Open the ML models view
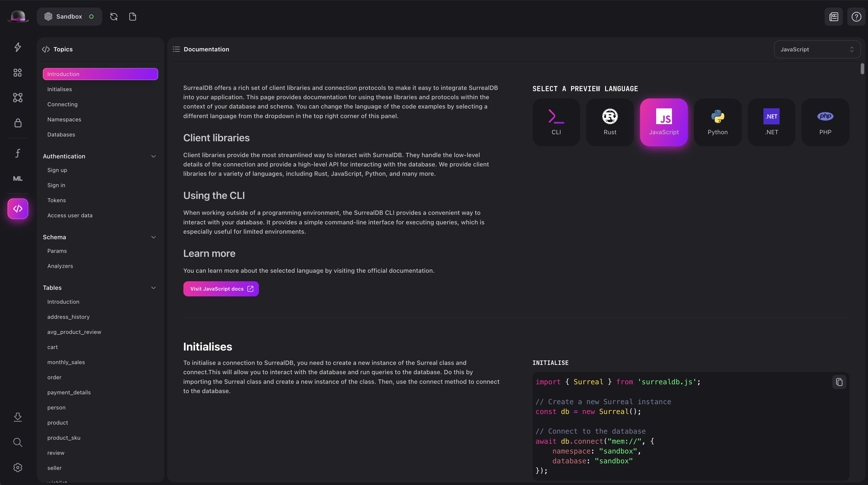Image resolution: width=868 pixels, height=485 pixels. tap(18, 179)
